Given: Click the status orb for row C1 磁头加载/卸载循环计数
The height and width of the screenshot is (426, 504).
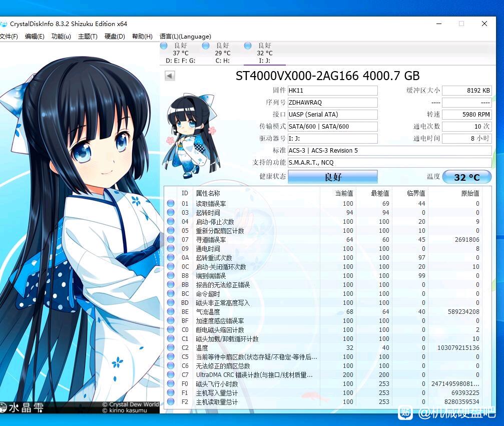Looking at the screenshot, I should coord(171,338).
